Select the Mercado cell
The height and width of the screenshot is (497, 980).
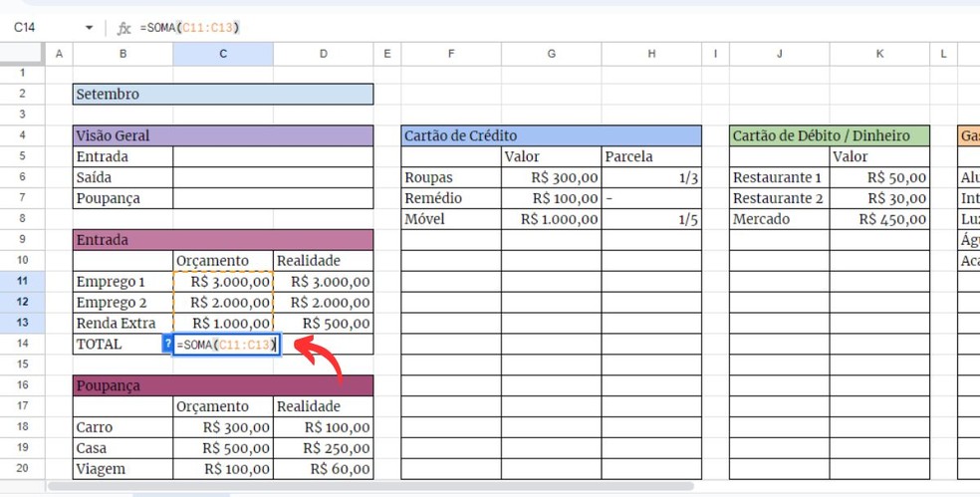780,219
